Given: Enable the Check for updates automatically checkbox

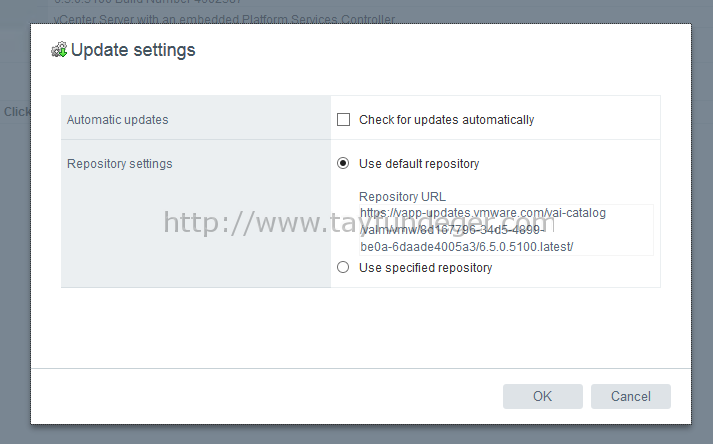Looking at the screenshot, I should pos(343,120).
